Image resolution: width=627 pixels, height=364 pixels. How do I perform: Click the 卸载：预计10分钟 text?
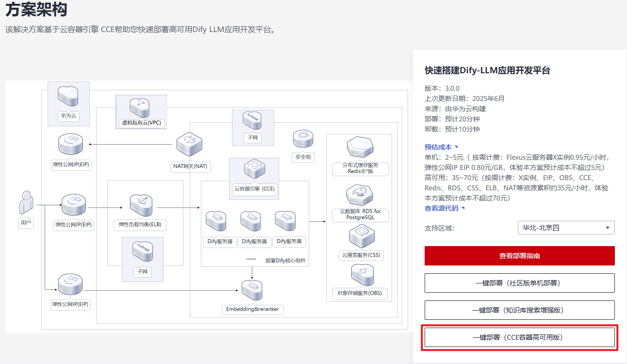click(452, 129)
